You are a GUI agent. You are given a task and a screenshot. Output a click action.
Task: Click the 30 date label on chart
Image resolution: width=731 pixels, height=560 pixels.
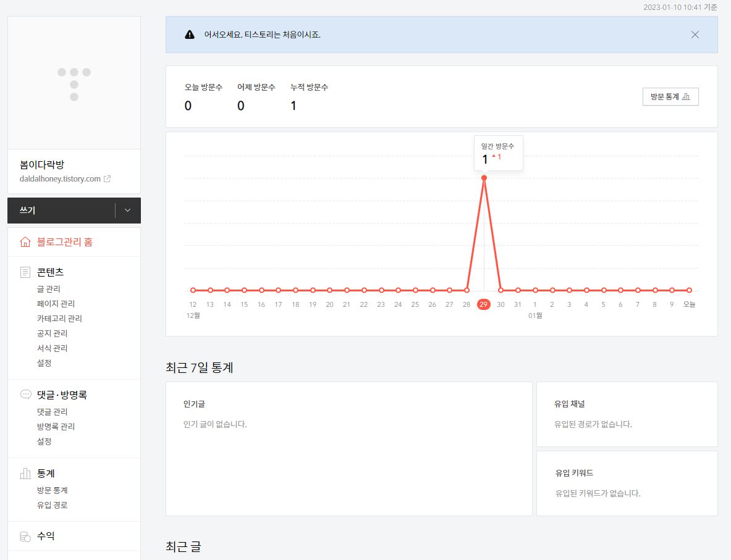point(501,304)
